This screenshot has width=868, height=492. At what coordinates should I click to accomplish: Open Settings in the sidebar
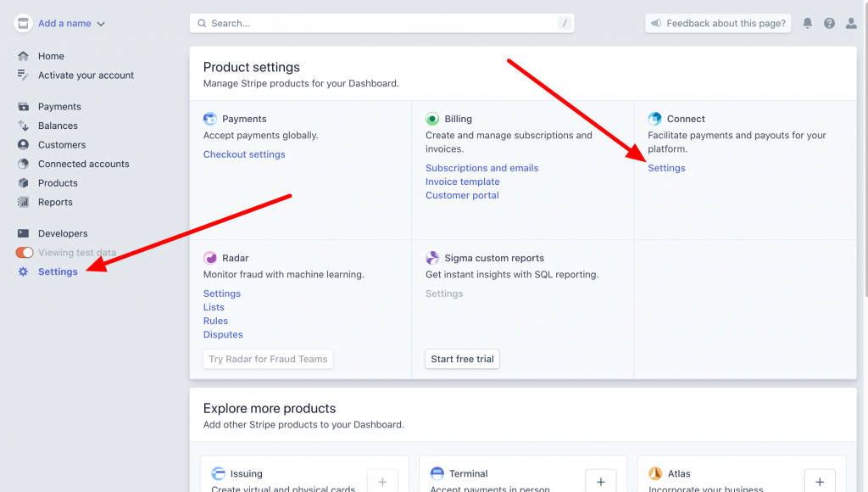(58, 271)
